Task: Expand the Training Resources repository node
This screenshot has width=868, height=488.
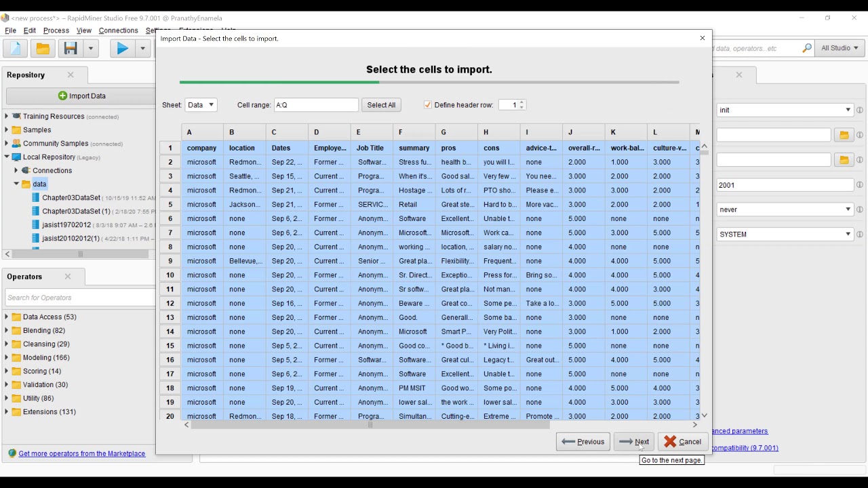Action: (7, 116)
